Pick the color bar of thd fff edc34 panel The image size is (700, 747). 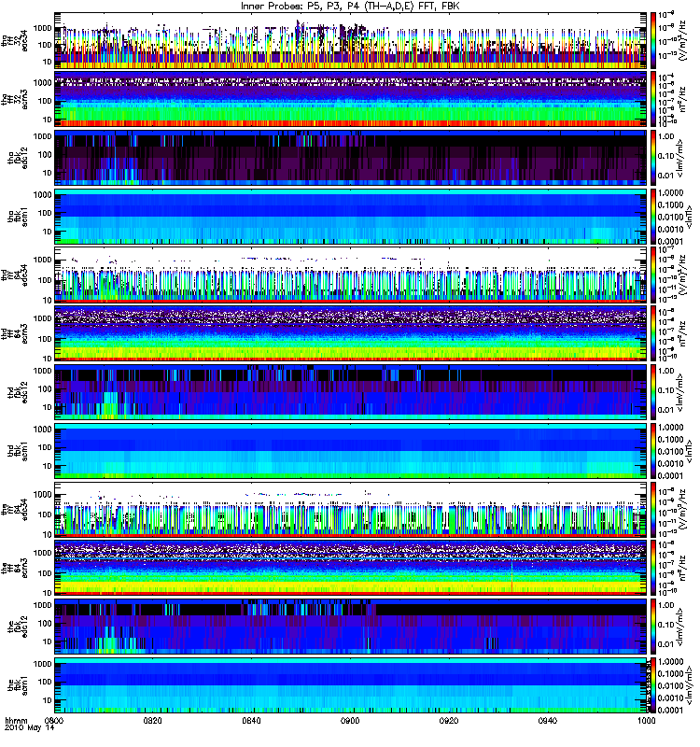pos(652,275)
